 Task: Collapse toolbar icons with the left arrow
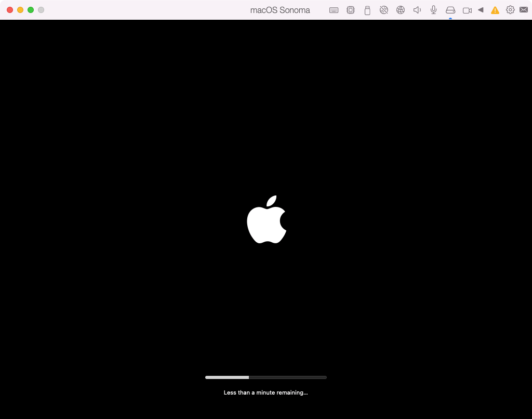(481, 10)
